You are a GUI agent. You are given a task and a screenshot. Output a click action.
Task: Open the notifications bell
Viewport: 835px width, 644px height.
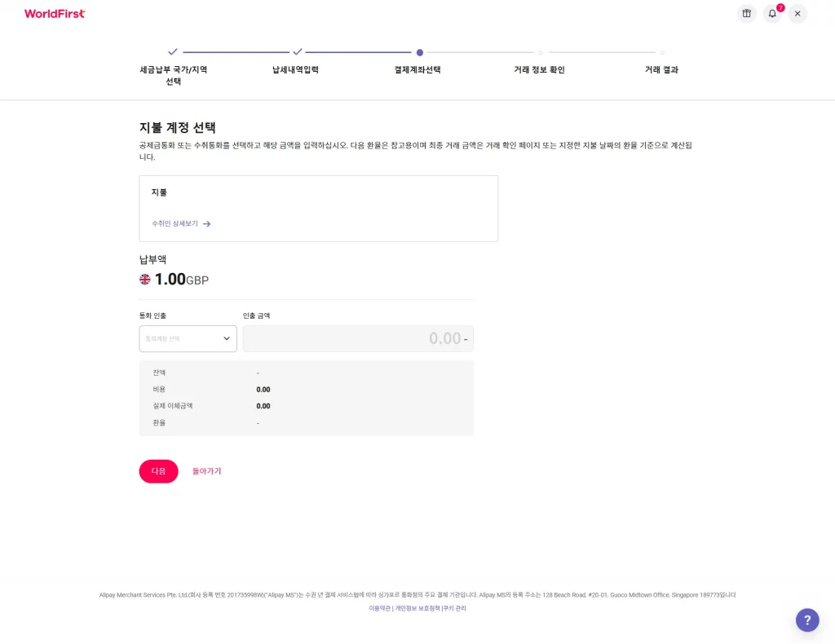772,14
